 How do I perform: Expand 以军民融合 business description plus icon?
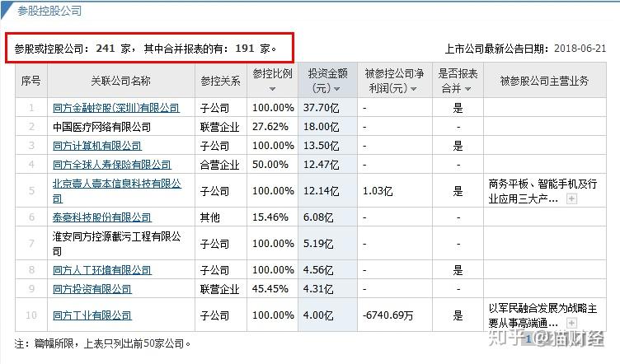(x=571, y=323)
